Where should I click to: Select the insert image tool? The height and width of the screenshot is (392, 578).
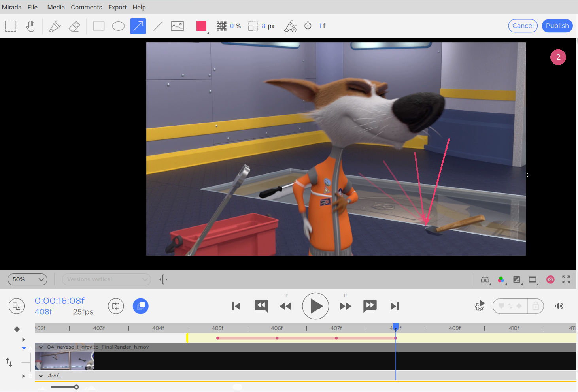[x=178, y=26]
